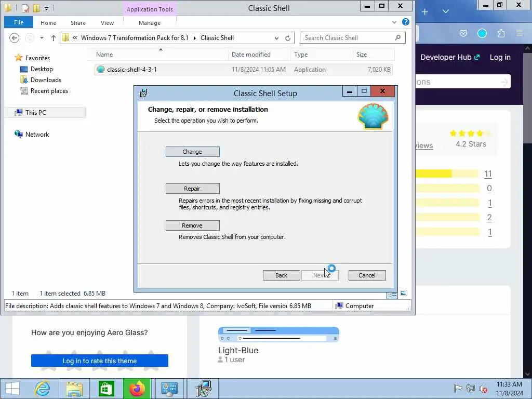The image size is (532, 399).
Task: Select Recent places in navigation pane
Action: tap(49, 91)
